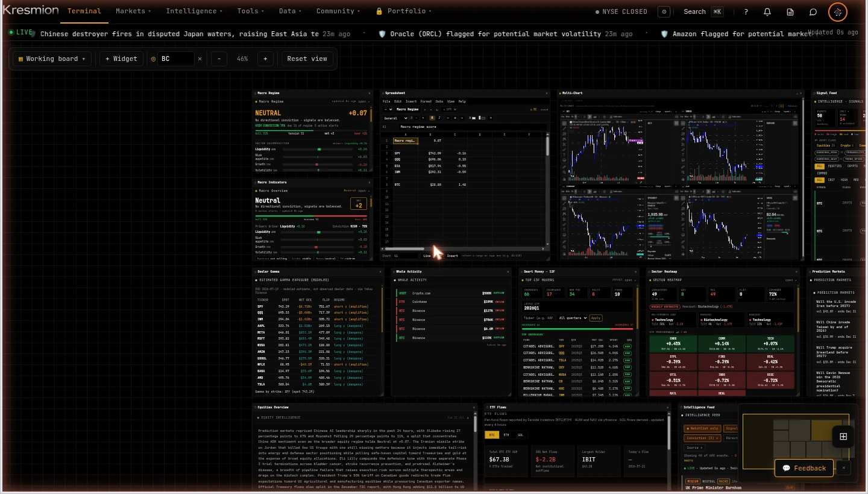Toggle italic in the Spreadsheet toolbar

pyautogui.click(x=439, y=118)
